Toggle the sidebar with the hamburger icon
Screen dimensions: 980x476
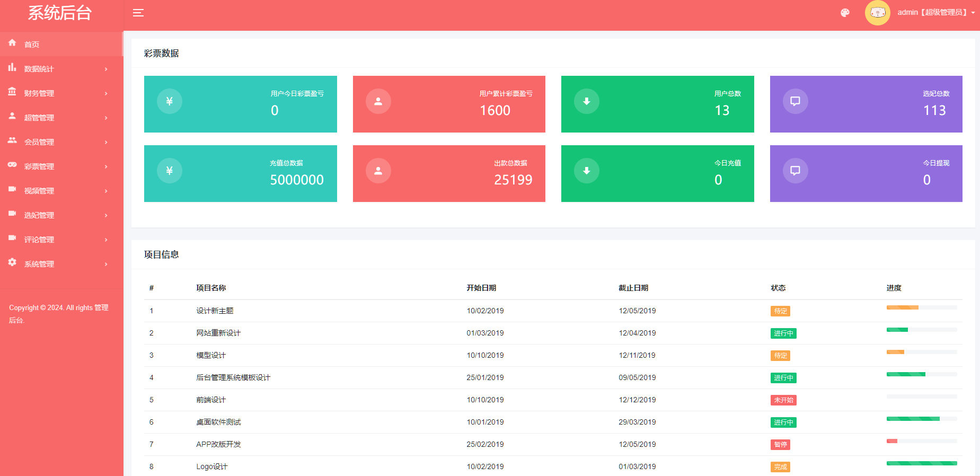[x=138, y=13]
